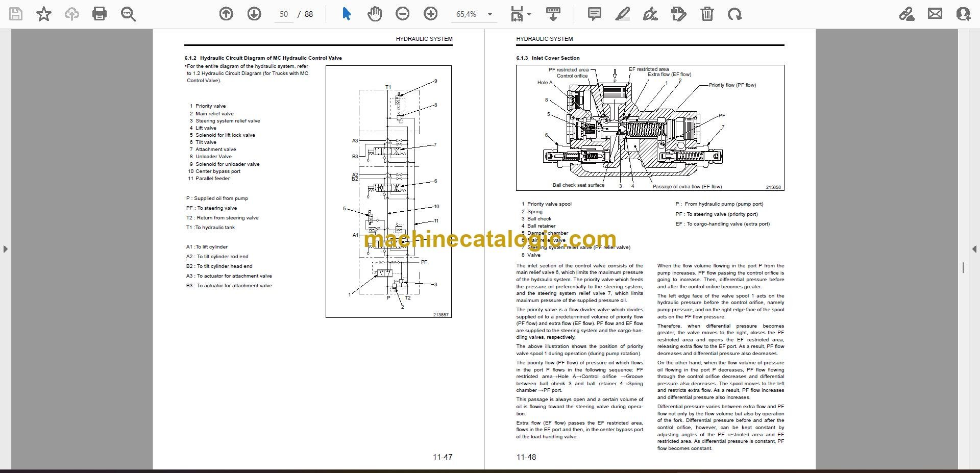Viewport: 980px width, 473px height.
Task: Click the legend entry '3 Steering system relief valve'
Action: tap(225, 121)
